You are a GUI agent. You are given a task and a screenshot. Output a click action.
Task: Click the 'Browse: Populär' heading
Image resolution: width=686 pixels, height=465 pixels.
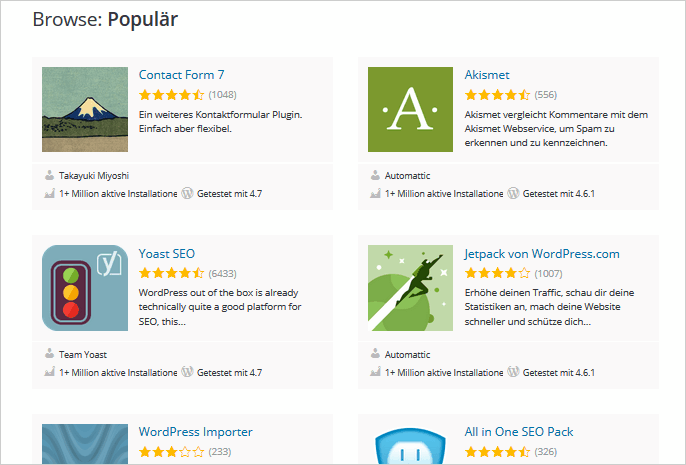click(105, 20)
